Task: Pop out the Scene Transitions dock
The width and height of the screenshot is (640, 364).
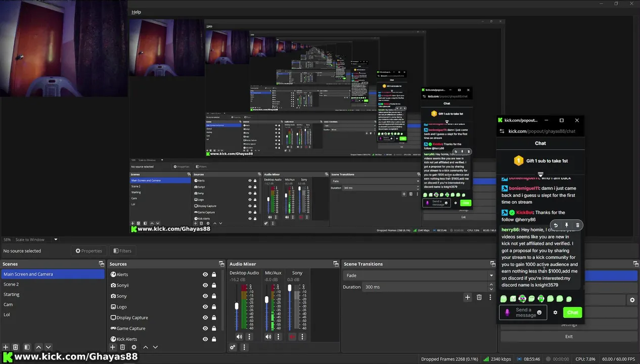Action: tap(493, 264)
